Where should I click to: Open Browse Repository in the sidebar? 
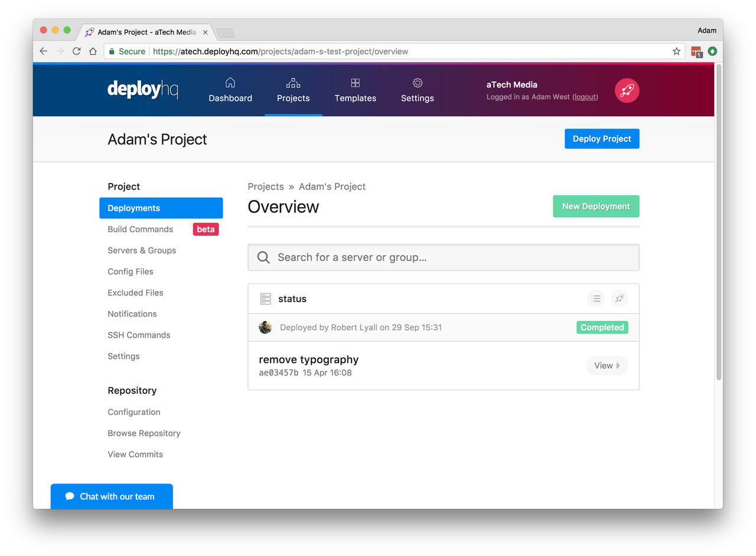[x=144, y=433]
